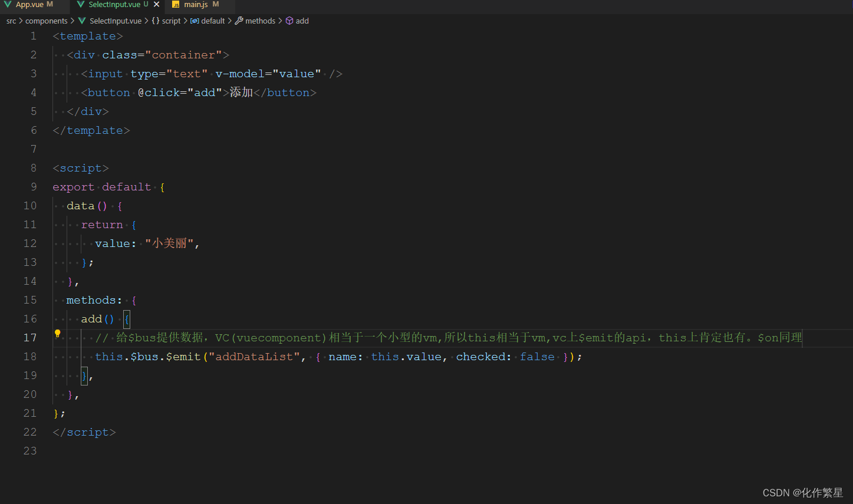This screenshot has width=853, height=504.
Task: Open the src breadcrumb
Action: (x=11, y=21)
